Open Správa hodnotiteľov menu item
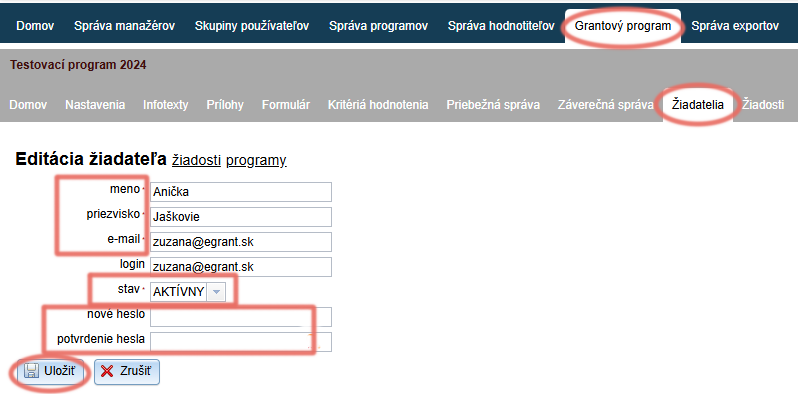This screenshot has width=798, height=394. point(501,26)
